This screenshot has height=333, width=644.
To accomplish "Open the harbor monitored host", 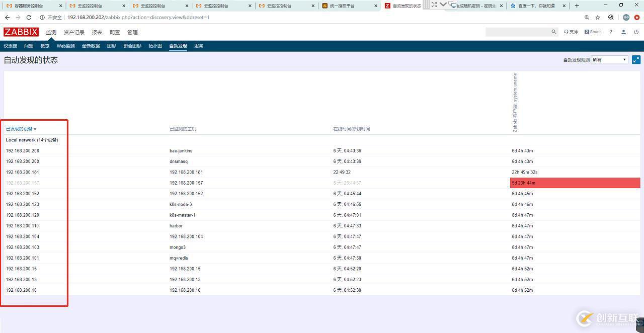I will (x=176, y=225).
